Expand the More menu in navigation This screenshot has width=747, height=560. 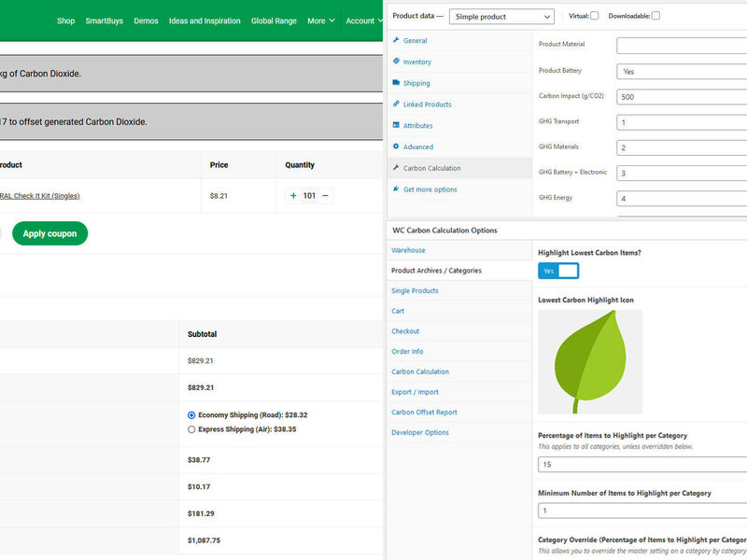tap(321, 21)
